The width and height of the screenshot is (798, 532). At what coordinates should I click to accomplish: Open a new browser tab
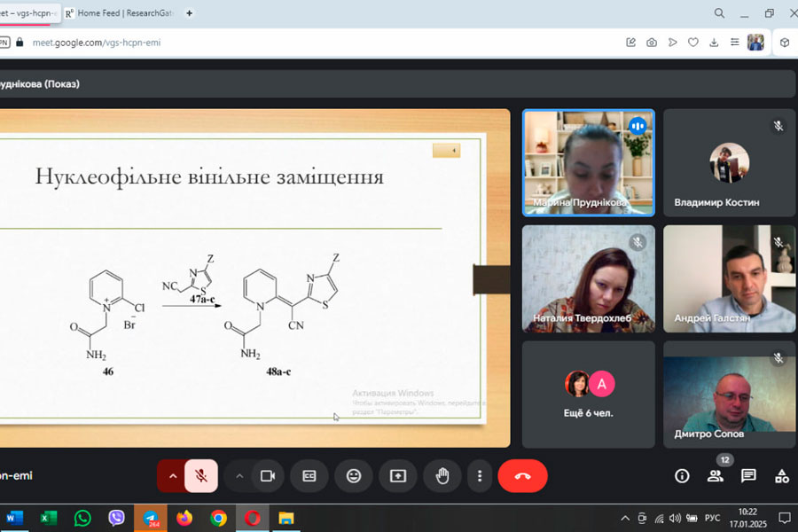(x=189, y=13)
